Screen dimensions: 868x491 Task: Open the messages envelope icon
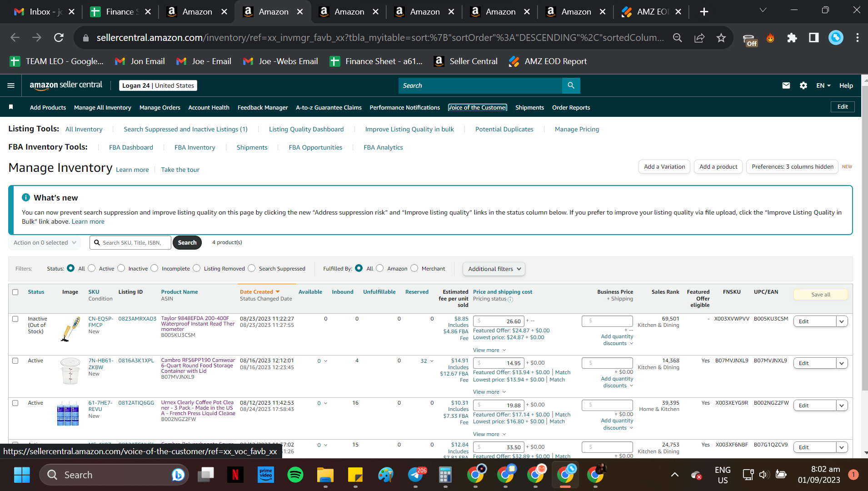click(786, 85)
